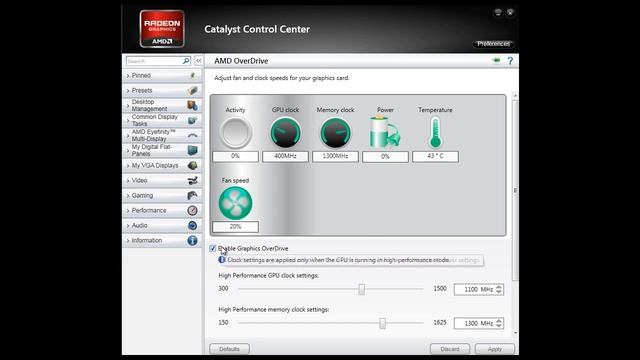Click the GPU clock dial icon

tap(285, 133)
